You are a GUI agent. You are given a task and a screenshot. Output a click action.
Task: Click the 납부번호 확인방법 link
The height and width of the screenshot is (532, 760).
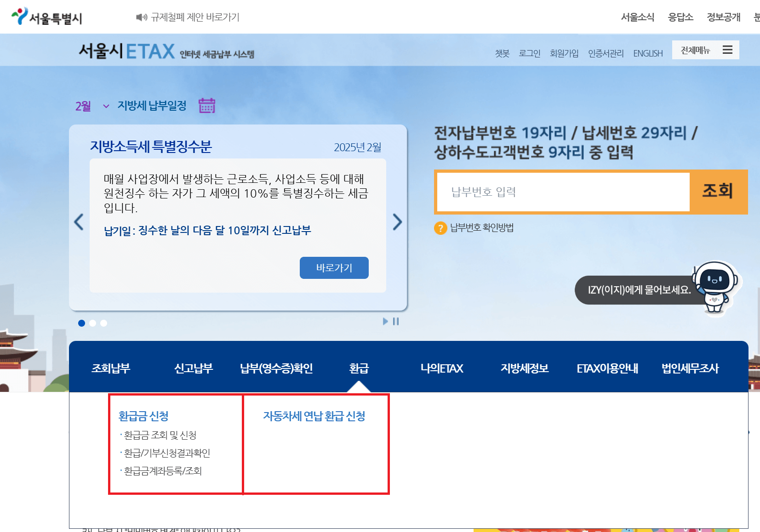click(482, 228)
